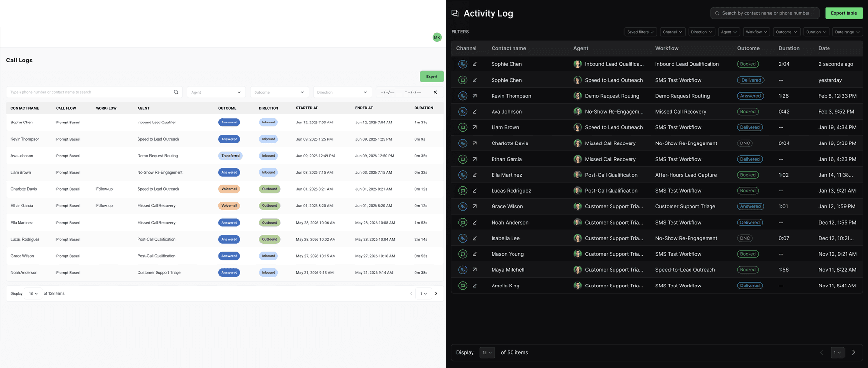The height and width of the screenshot is (368, 868).
Task: Open the Direction dropdown in Call Logs
Action: pyautogui.click(x=342, y=92)
